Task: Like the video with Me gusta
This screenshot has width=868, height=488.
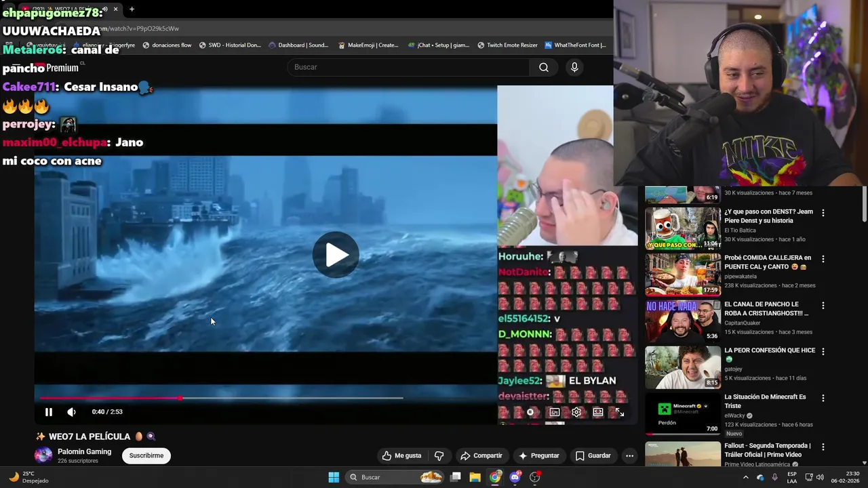Action: pyautogui.click(x=401, y=455)
